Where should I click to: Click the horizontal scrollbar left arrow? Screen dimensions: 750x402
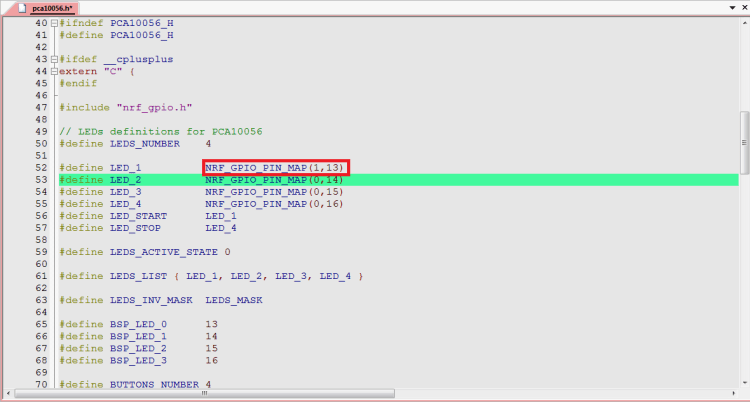click(x=8, y=393)
